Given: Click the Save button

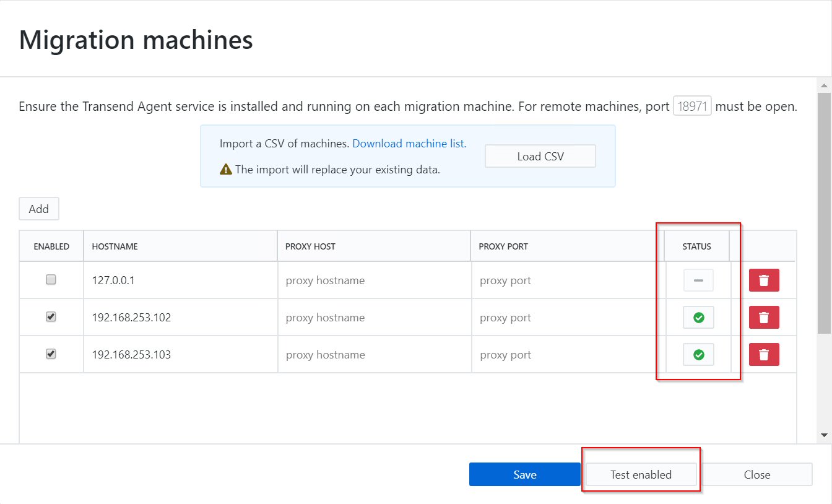Looking at the screenshot, I should [525, 474].
